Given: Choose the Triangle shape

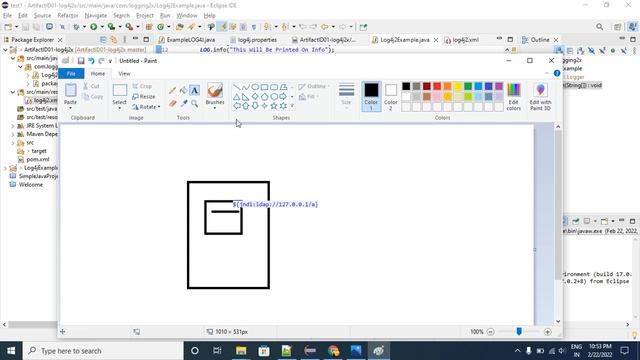Looking at the screenshot, I should (236, 97).
